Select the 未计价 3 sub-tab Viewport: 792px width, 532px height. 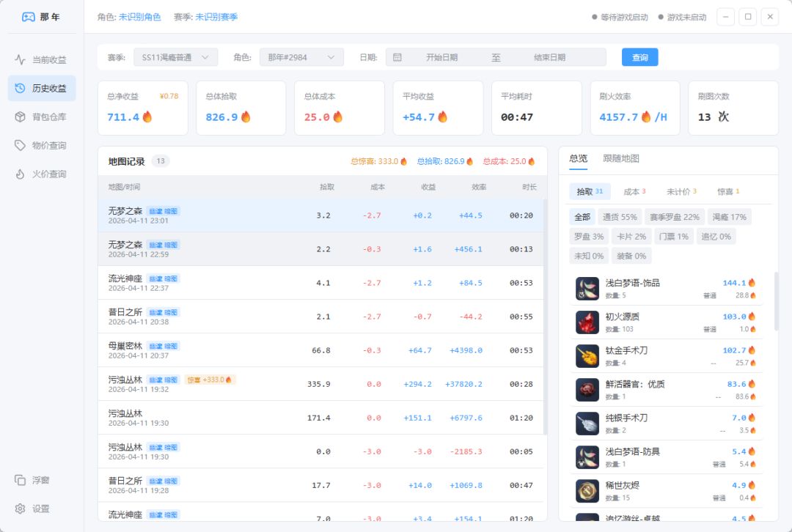tap(681, 191)
